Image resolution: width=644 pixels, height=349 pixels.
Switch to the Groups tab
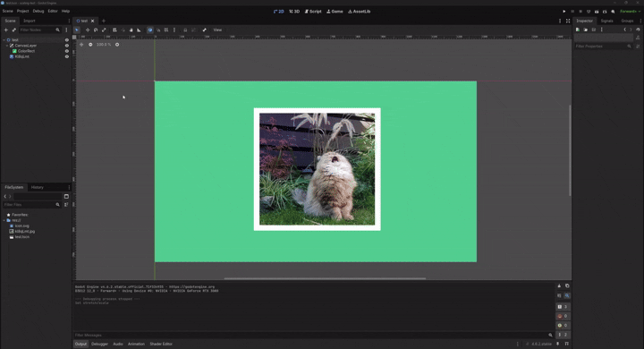tap(627, 21)
